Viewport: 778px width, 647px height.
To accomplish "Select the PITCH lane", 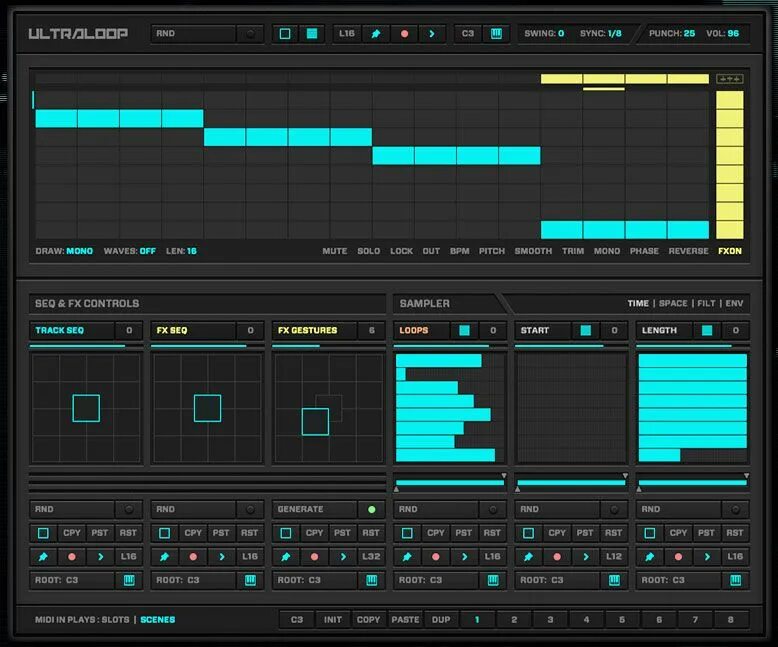I will (x=492, y=251).
